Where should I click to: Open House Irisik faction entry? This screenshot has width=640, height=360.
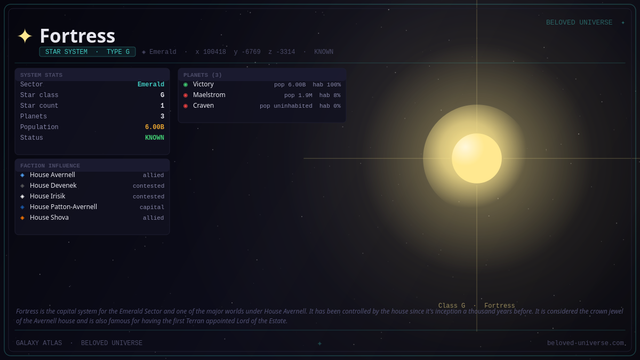[47, 196]
